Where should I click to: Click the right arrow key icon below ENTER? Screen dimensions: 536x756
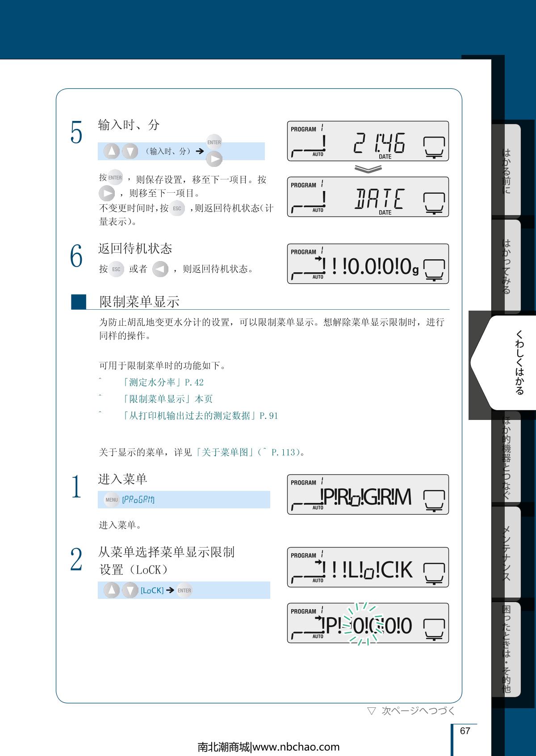[214, 159]
